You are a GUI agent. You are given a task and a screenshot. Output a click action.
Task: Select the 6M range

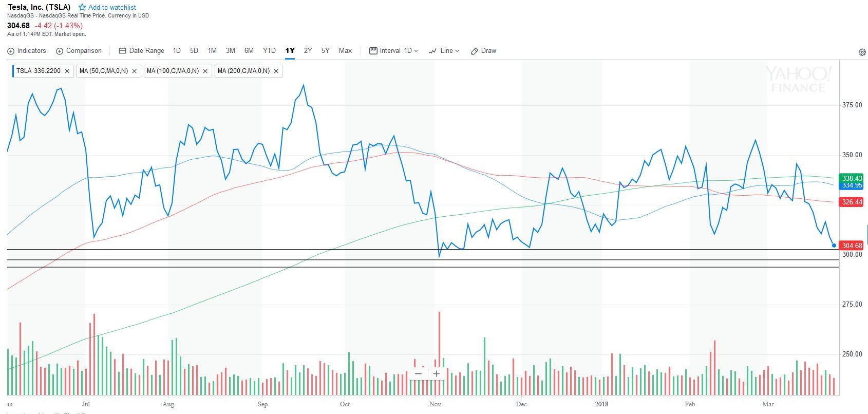pyautogui.click(x=249, y=51)
